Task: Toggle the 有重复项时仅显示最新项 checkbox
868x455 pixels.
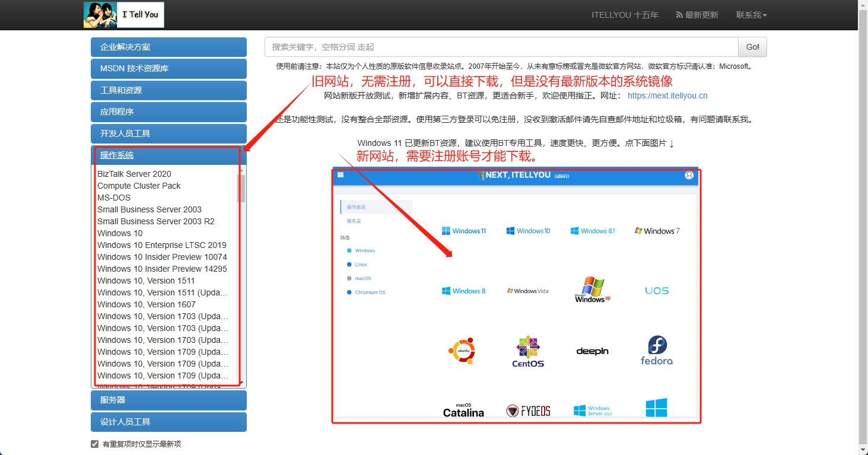Action: click(94, 443)
